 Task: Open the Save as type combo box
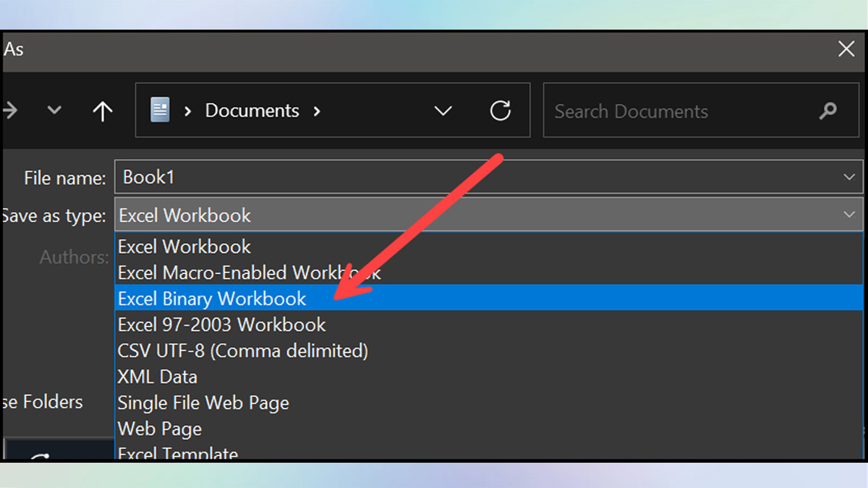click(x=488, y=215)
